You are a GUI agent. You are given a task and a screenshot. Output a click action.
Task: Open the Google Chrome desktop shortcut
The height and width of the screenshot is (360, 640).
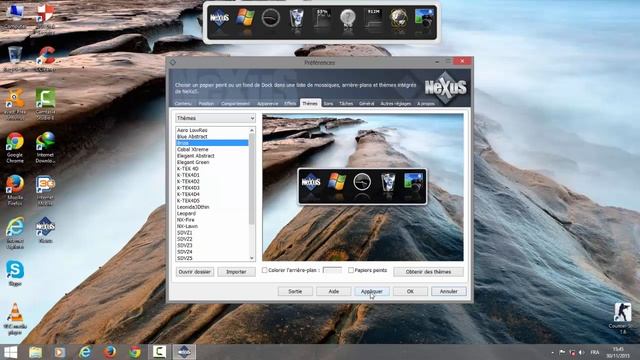pyautogui.click(x=15, y=147)
